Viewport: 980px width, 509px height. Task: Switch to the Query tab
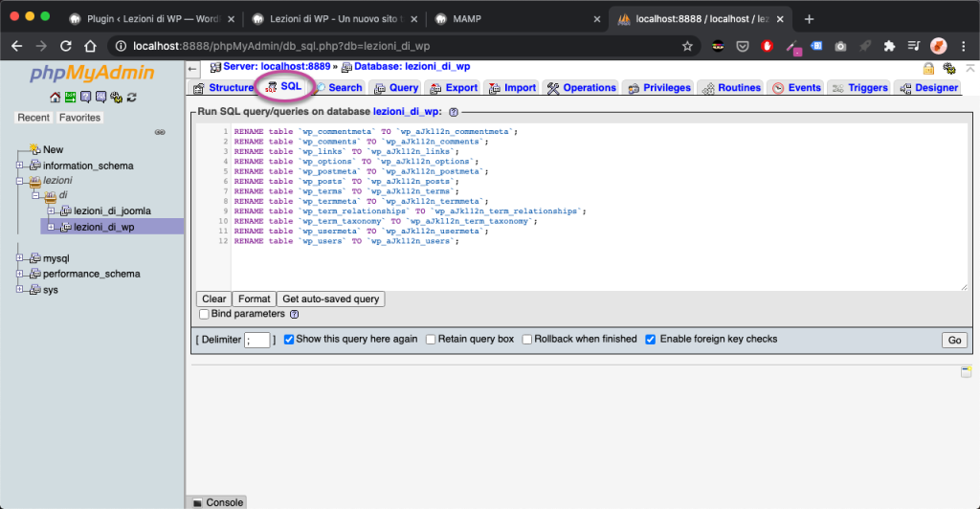[x=396, y=88]
